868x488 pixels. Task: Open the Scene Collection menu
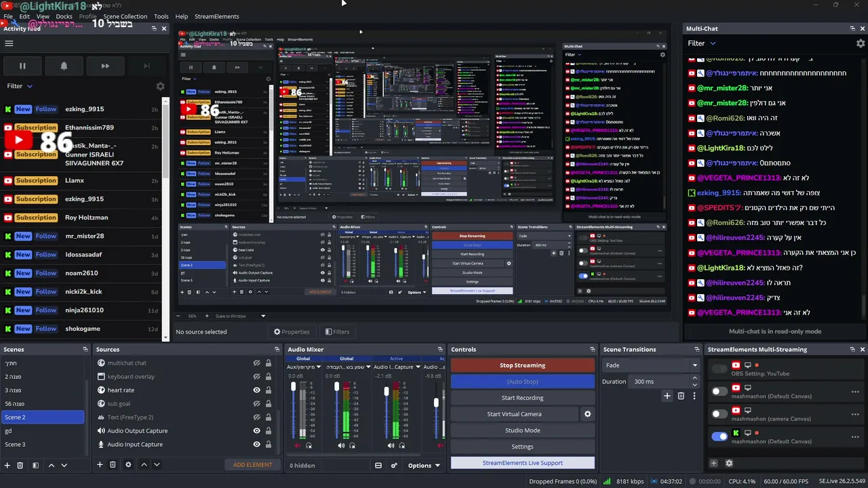click(x=125, y=16)
